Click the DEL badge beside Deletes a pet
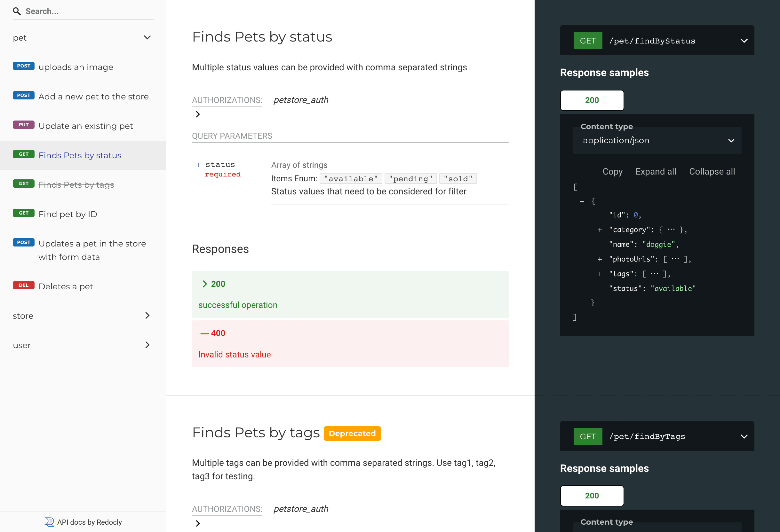 (x=23, y=286)
